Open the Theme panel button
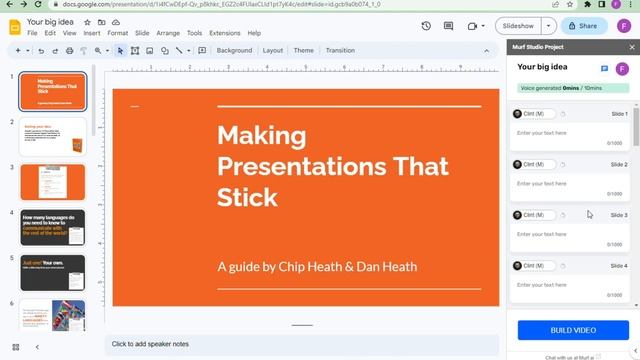This screenshot has height=360, width=640. [x=304, y=51]
